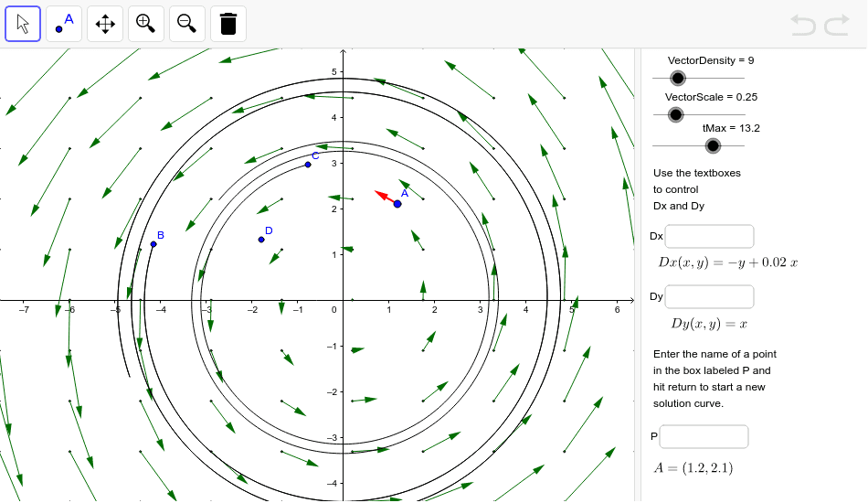Screen dimensions: 868x503
Task: Click the VectorScale = 0.25 label
Action: [711, 97]
